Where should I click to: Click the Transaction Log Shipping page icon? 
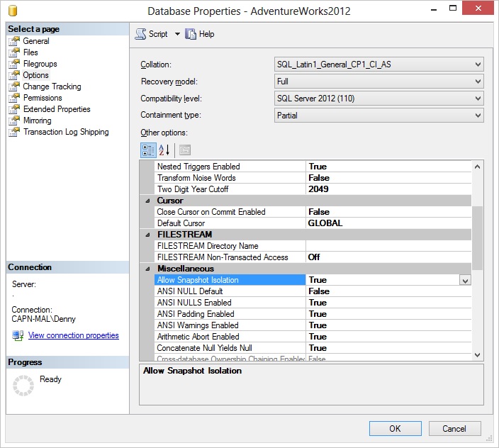[x=14, y=132]
